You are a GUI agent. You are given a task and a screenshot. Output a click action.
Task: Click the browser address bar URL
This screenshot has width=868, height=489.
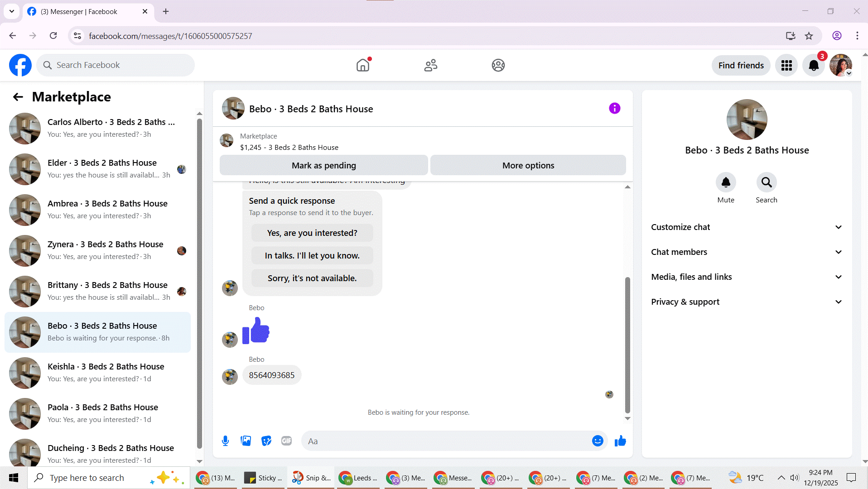170,36
